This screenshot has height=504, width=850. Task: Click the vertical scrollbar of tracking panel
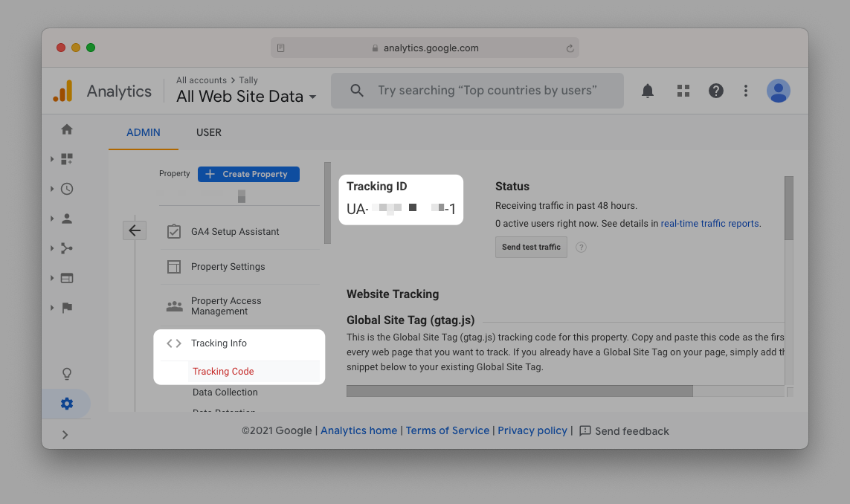tap(789, 208)
